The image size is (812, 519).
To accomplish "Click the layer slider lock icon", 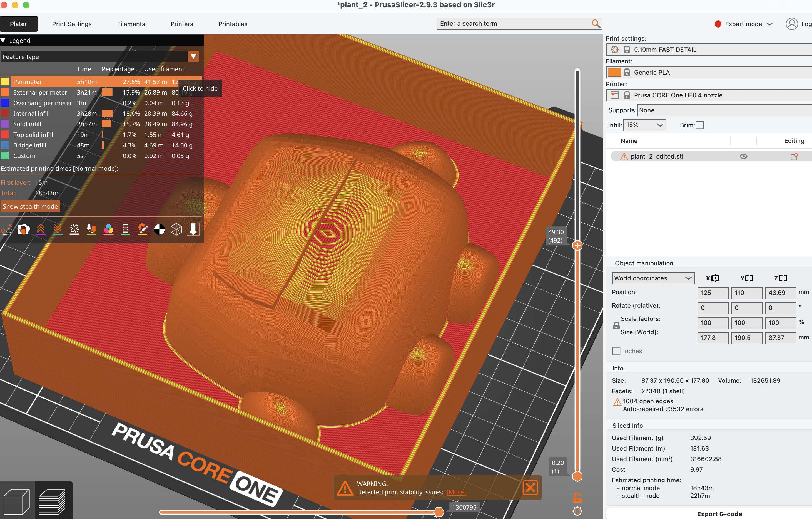I will pyautogui.click(x=577, y=497).
